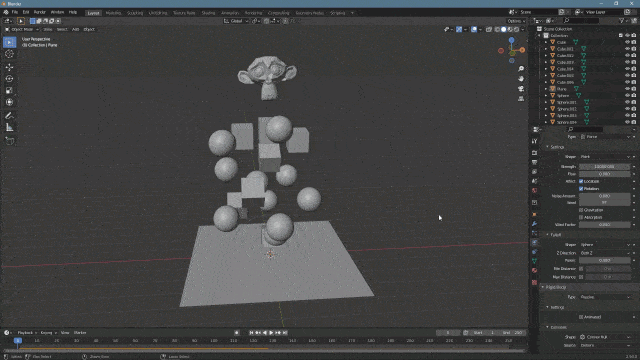Image resolution: width=640 pixels, height=360 pixels.
Task: Open the timeline Marker menu
Action: tap(80, 333)
